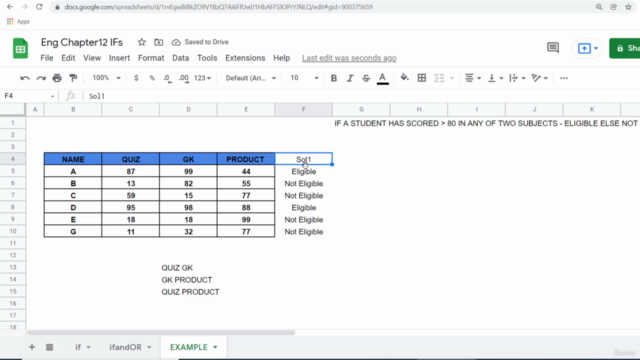Click the green Share button
The width and height of the screenshot is (640, 360).
625,48
